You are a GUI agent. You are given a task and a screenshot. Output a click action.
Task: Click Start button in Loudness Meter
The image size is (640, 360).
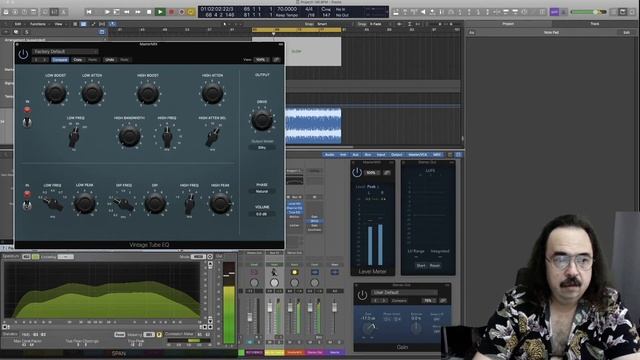tap(421, 266)
